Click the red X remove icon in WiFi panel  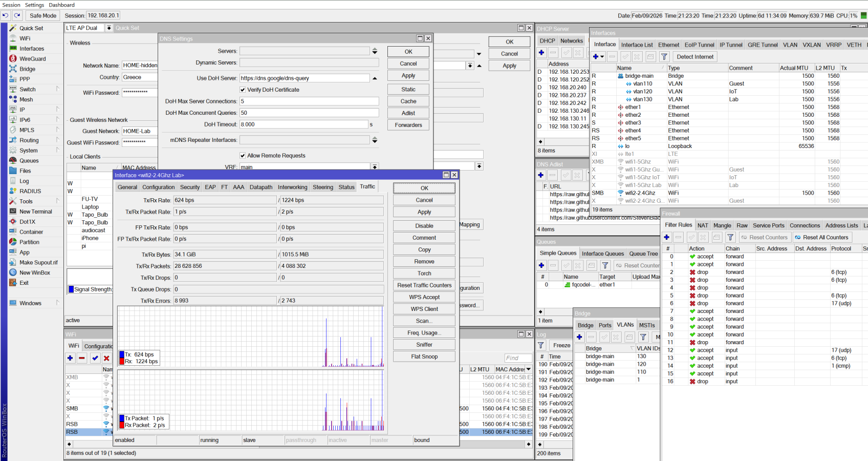106,358
